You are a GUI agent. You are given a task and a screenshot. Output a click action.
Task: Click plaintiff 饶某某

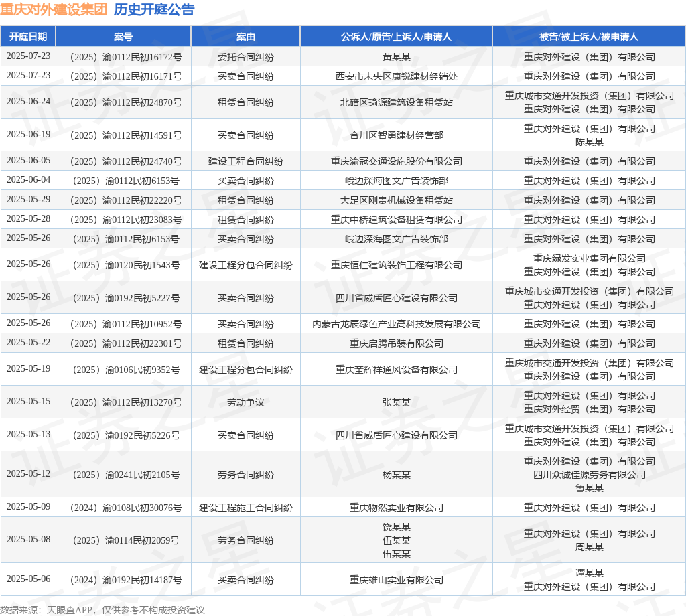[x=397, y=527]
